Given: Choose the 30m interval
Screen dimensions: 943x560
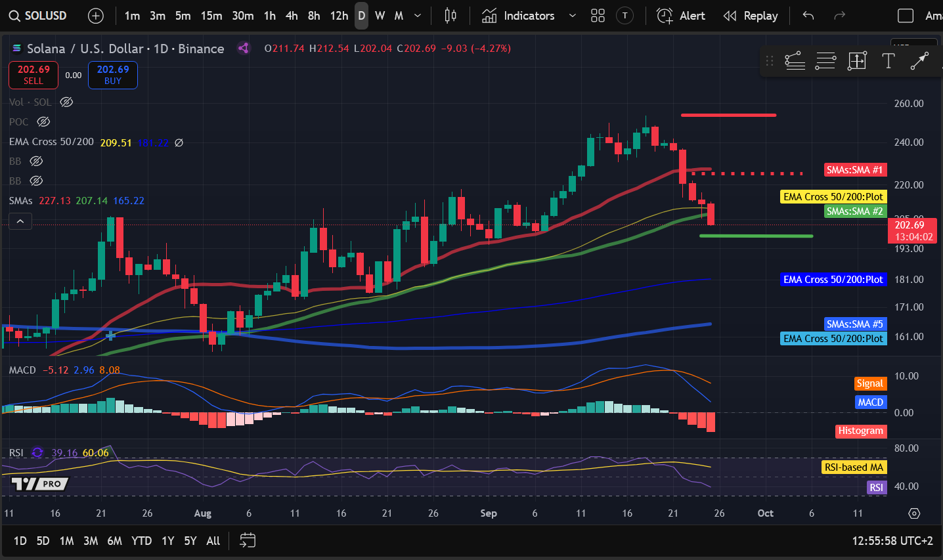Looking at the screenshot, I should tap(243, 16).
